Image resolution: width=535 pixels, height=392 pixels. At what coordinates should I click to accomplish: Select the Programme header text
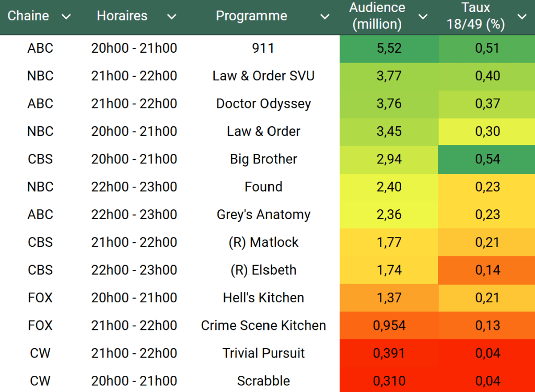251,16
